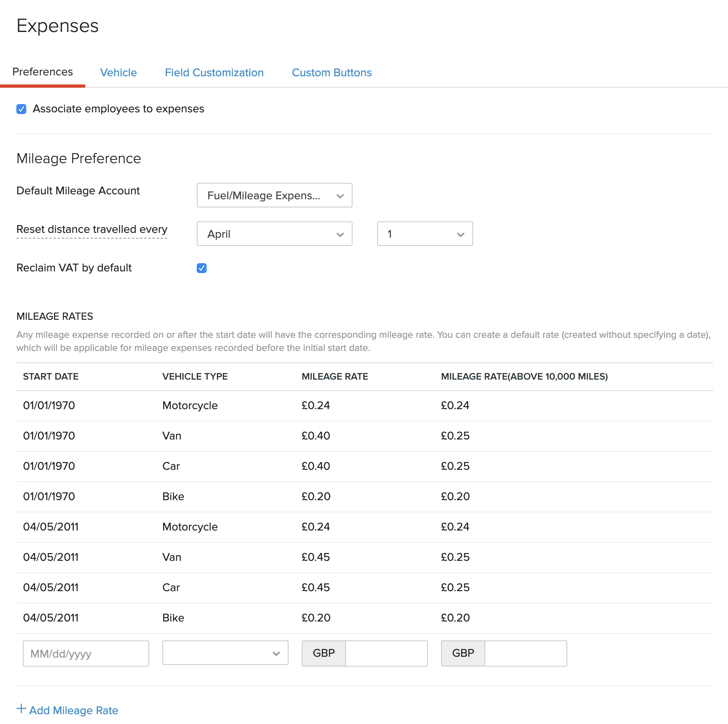The image size is (728, 724).
Task: Click the VEHICLE TYPE column header
Action: [x=195, y=376]
